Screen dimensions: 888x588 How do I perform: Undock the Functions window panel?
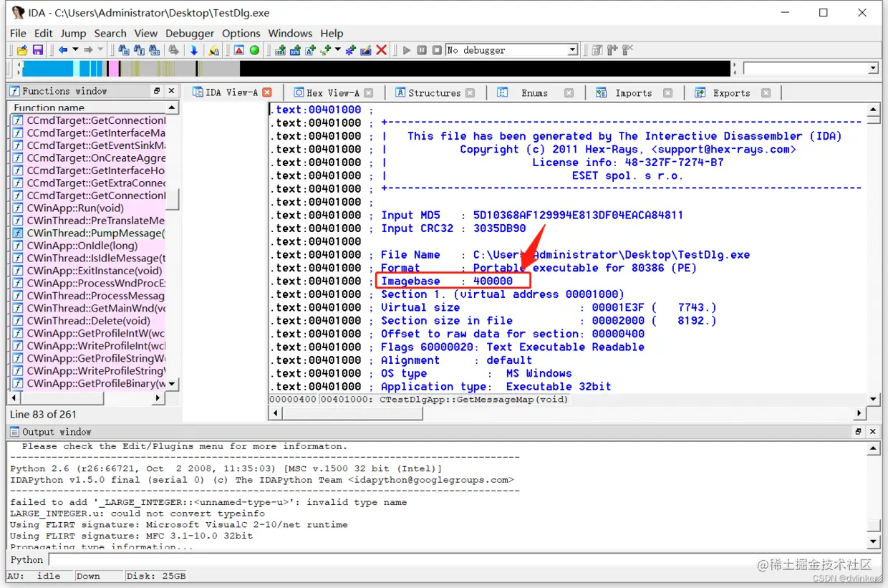(157, 91)
